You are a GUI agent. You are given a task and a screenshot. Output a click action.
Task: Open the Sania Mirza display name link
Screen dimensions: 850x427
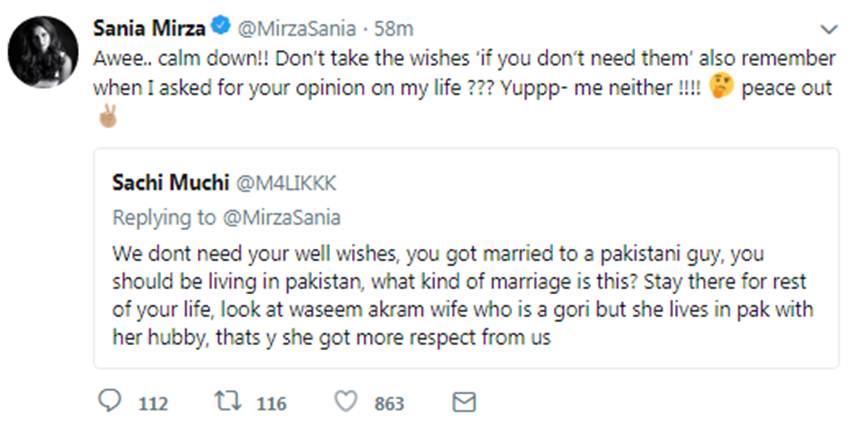[139, 24]
